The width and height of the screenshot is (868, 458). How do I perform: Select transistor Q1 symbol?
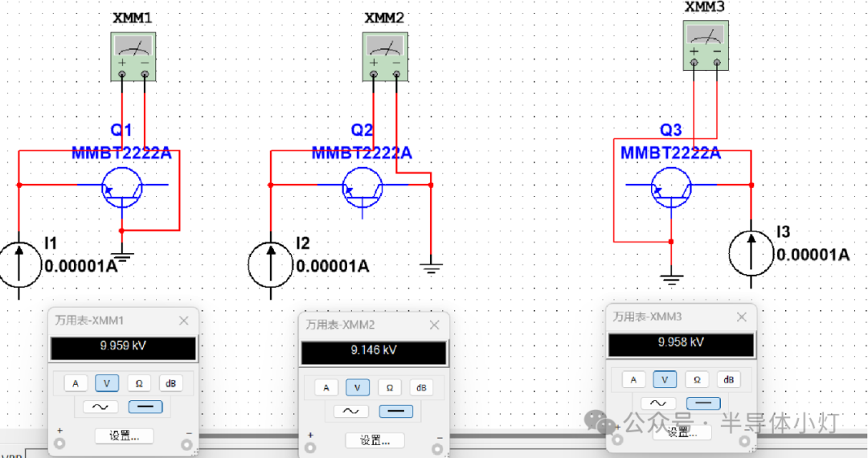pos(122,188)
